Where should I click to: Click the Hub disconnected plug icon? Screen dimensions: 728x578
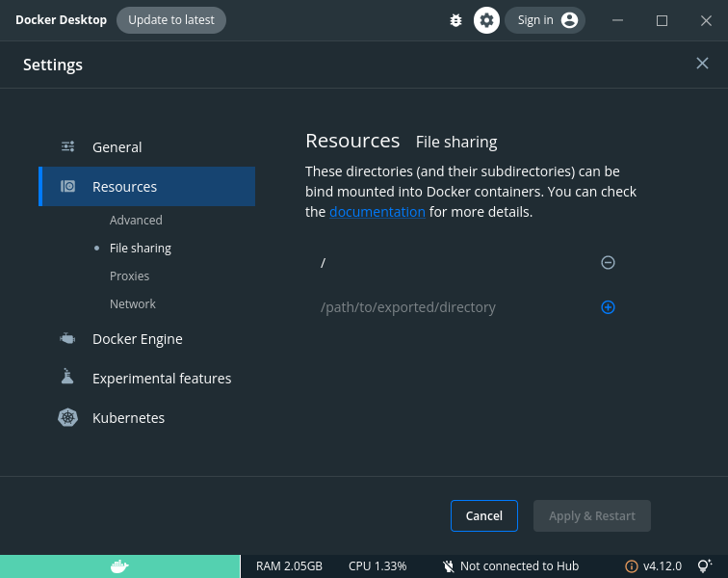[x=448, y=565]
